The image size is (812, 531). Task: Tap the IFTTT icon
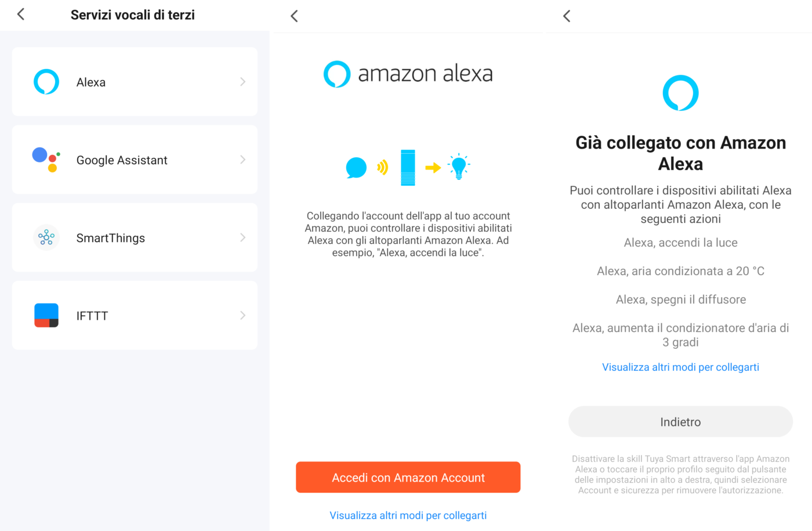[46, 315]
